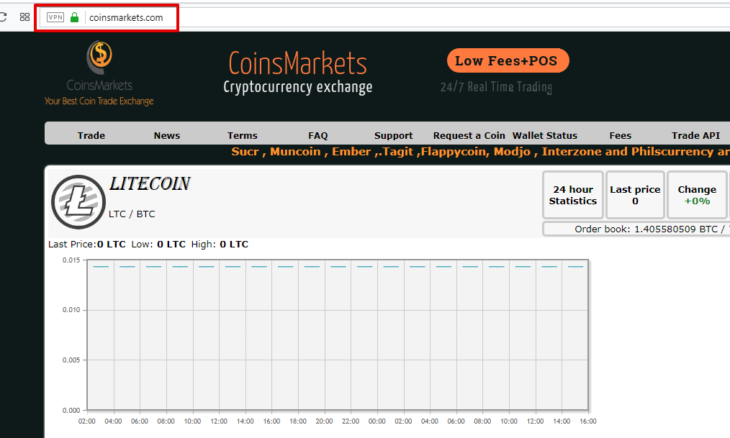The height and width of the screenshot is (438, 730).
Task: Click the scrolling coin announcement ticker
Action: click(480, 152)
